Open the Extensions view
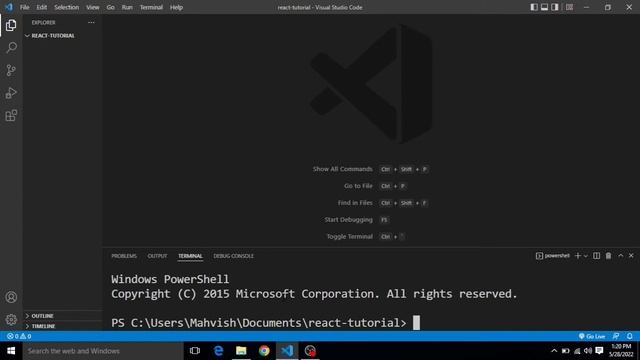The width and height of the screenshot is (640, 360). (11, 116)
